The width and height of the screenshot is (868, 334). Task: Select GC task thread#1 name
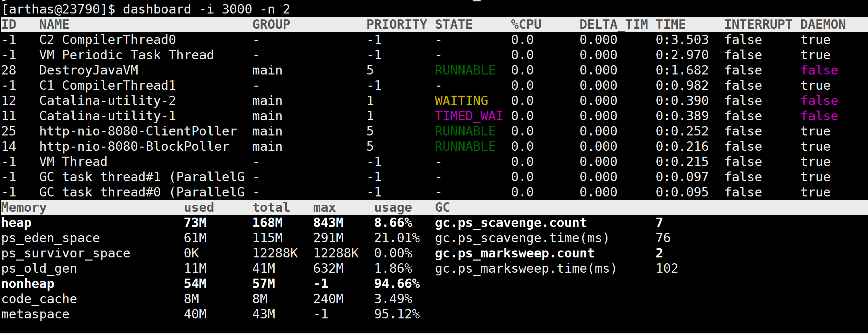(142, 177)
